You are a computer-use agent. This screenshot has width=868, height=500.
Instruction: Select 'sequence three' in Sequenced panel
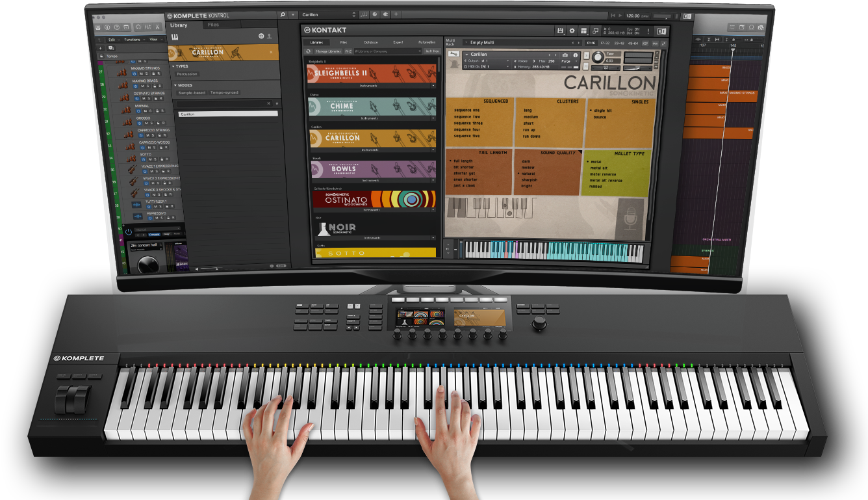(x=468, y=123)
